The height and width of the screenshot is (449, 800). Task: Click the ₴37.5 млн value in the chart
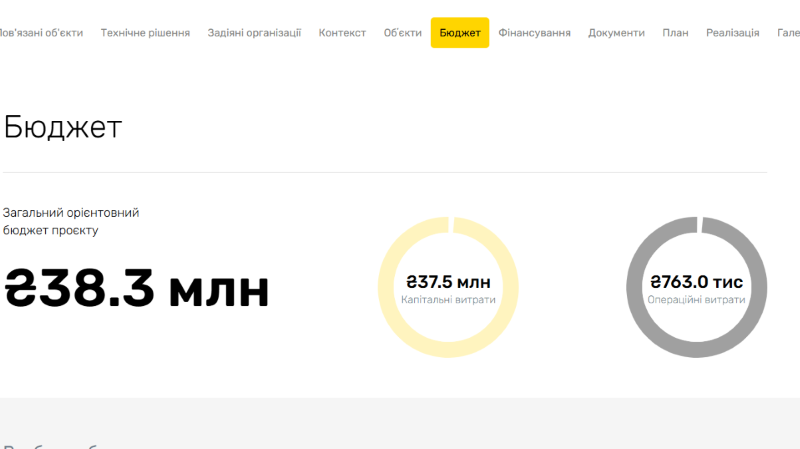(x=448, y=282)
